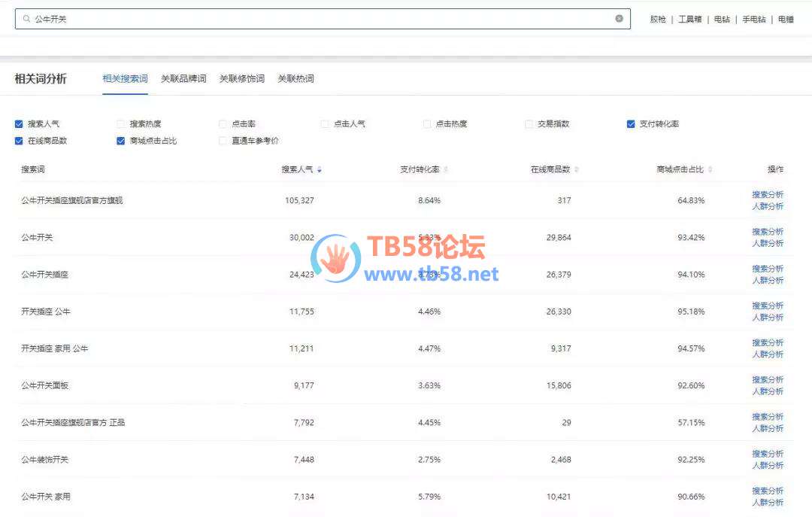
Task: Click the 电钻 suggested keyword
Action: coord(722,20)
